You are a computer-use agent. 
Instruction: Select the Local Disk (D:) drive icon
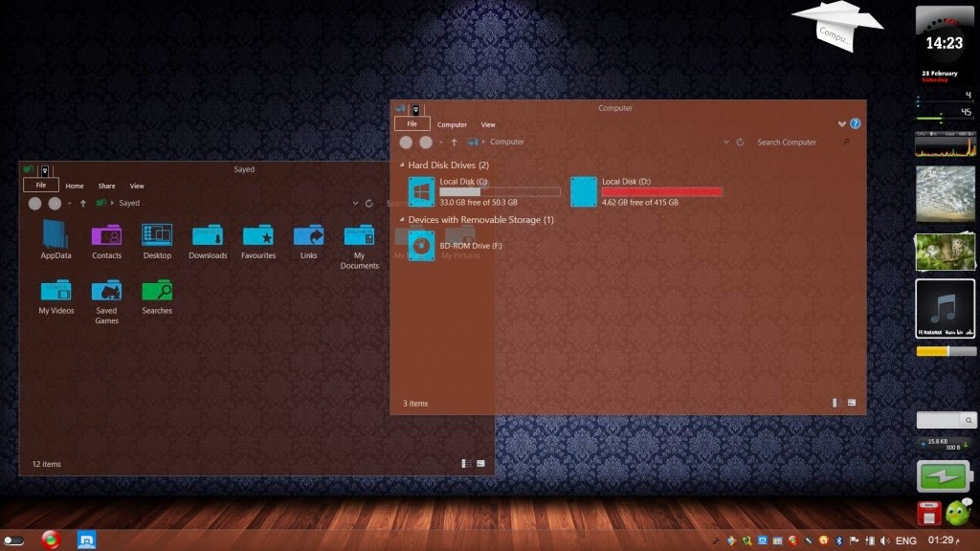(x=584, y=191)
